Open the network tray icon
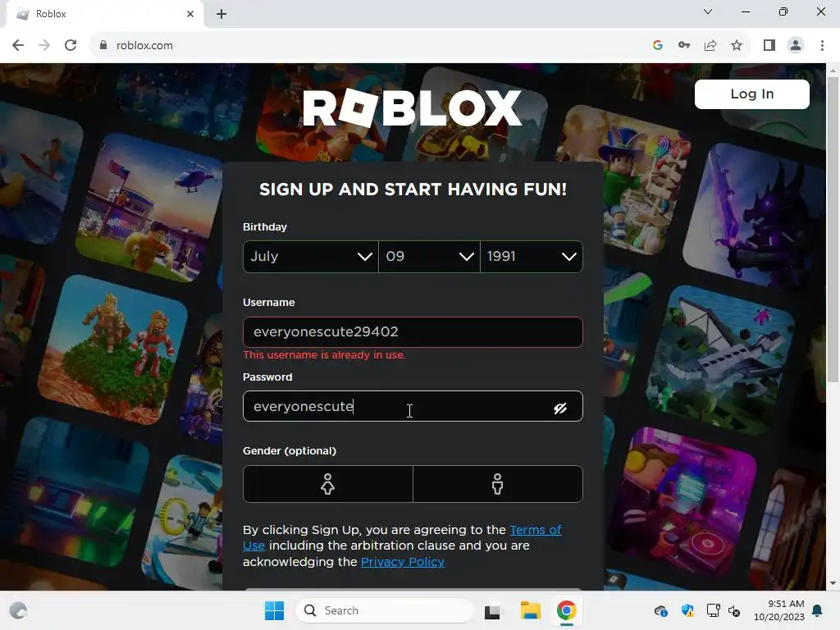This screenshot has width=840, height=630. pos(713,610)
